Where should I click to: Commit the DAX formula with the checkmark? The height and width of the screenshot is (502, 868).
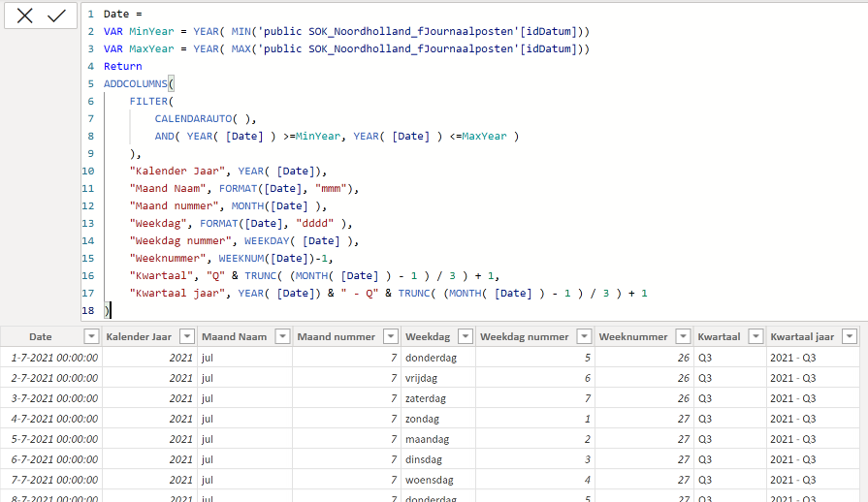[56, 16]
